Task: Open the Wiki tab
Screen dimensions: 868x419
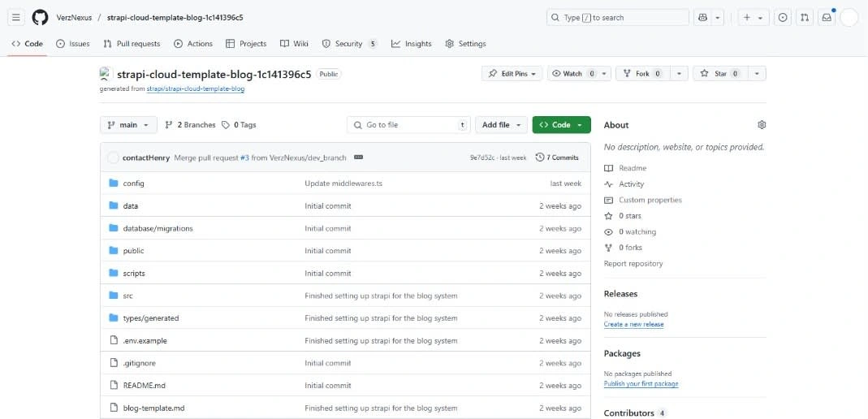Action: tap(295, 44)
